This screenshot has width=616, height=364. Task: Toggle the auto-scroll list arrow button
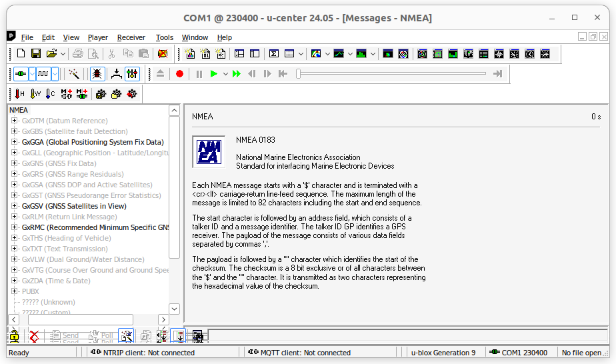(x=179, y=336)
